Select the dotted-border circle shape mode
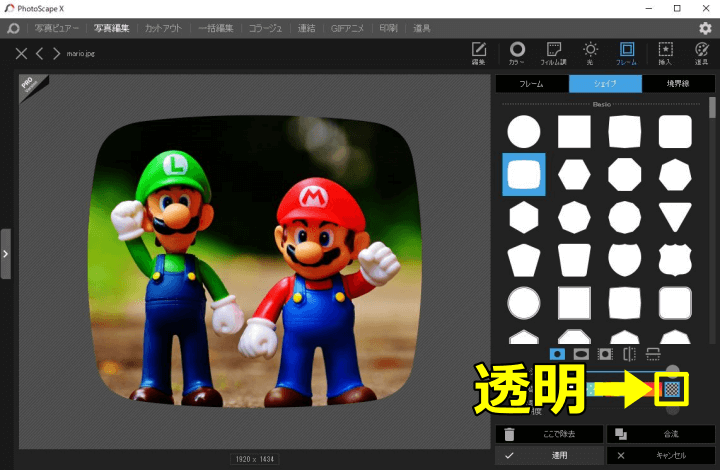This screenshot has width=720, height=470. (x=605, y=354)
